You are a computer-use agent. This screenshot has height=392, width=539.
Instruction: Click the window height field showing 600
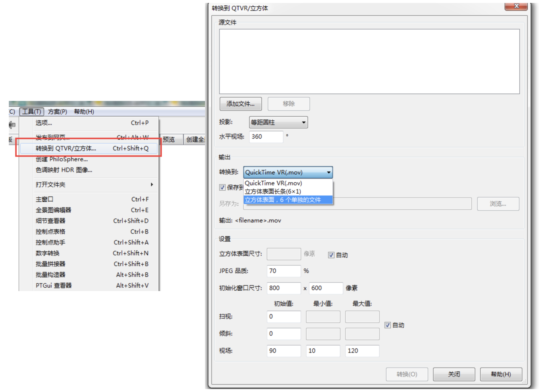coord(326,288)
